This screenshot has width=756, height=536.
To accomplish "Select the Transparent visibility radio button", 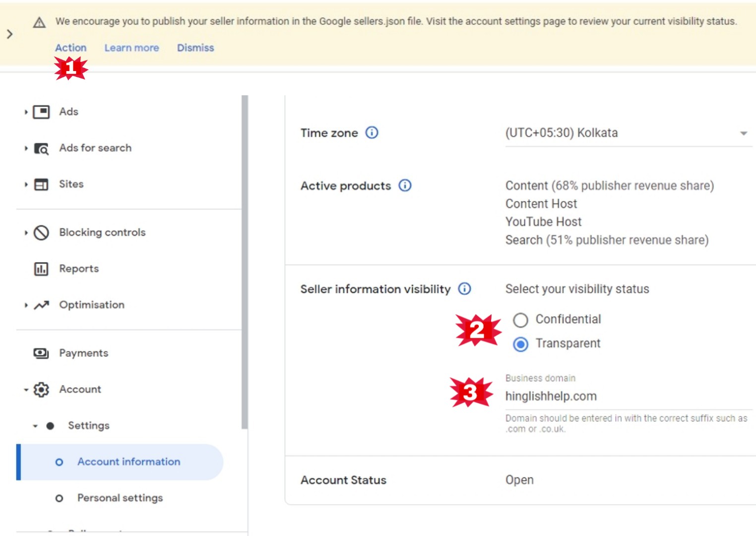I will tap(520, 344).
